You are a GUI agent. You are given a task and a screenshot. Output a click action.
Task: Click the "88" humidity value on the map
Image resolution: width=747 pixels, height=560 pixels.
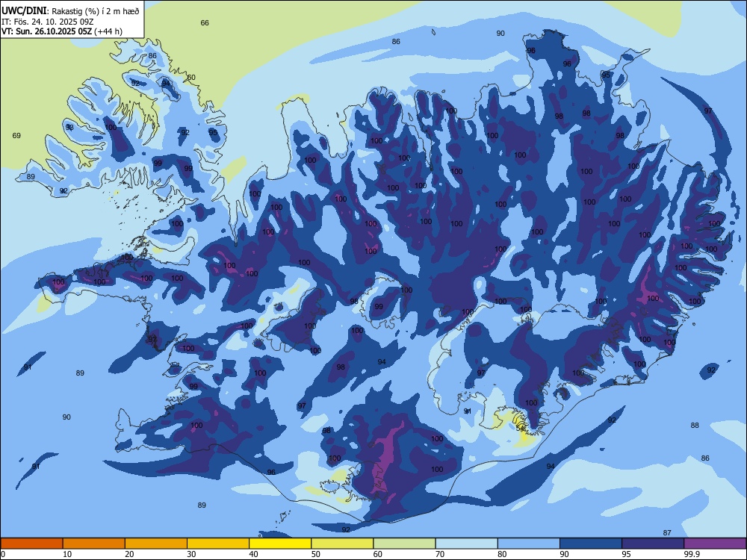(695, 426)
